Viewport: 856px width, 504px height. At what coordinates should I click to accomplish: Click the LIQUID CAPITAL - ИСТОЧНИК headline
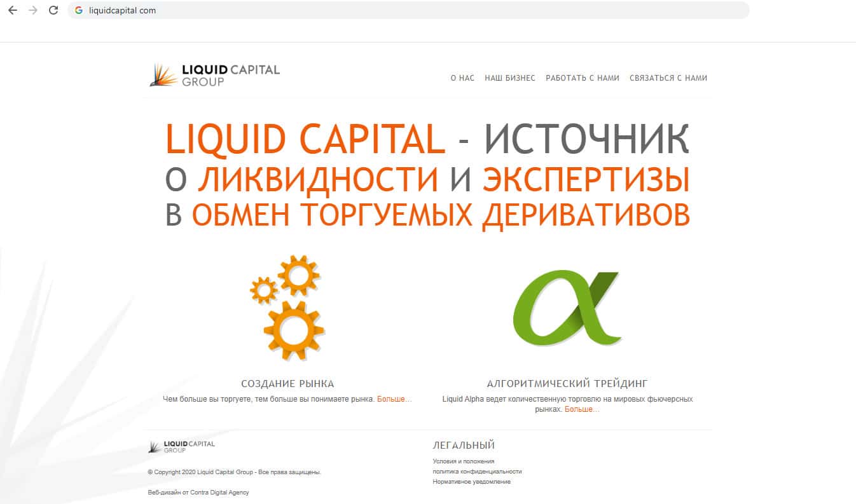coord(427,139)
